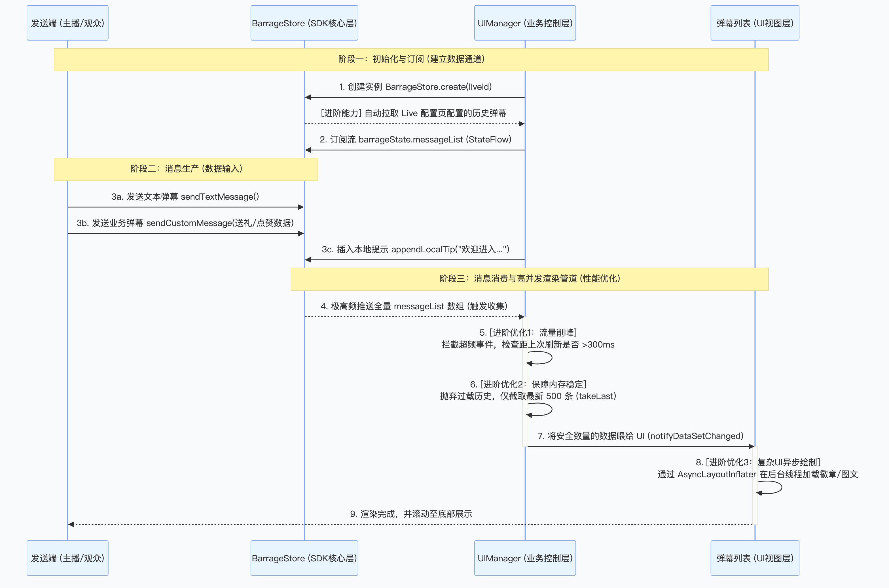Select the top BarrageStore (SDK核心层) box
Image resolution: width=889 pixels, height=588 pixels.
click(304, 23)
